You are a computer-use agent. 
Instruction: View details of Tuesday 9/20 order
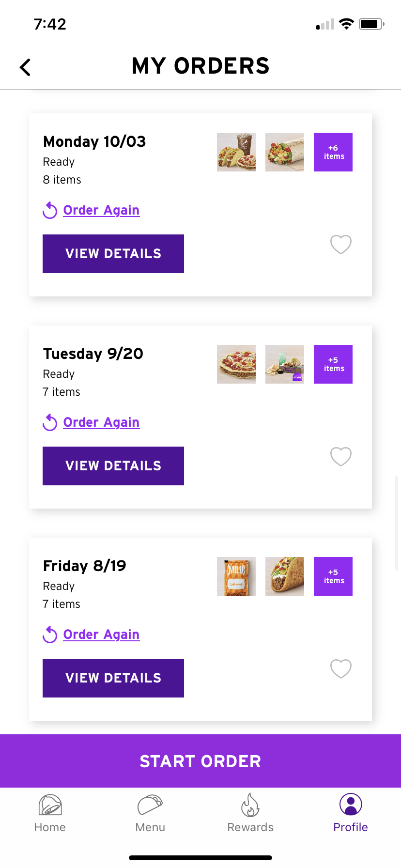point(113,466)
